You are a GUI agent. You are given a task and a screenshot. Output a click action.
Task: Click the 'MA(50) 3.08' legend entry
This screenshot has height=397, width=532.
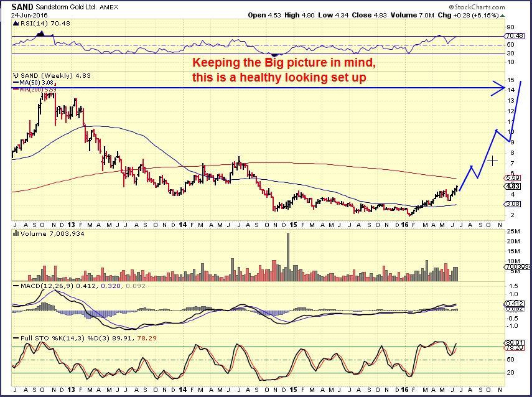click(x=37, y=83)
